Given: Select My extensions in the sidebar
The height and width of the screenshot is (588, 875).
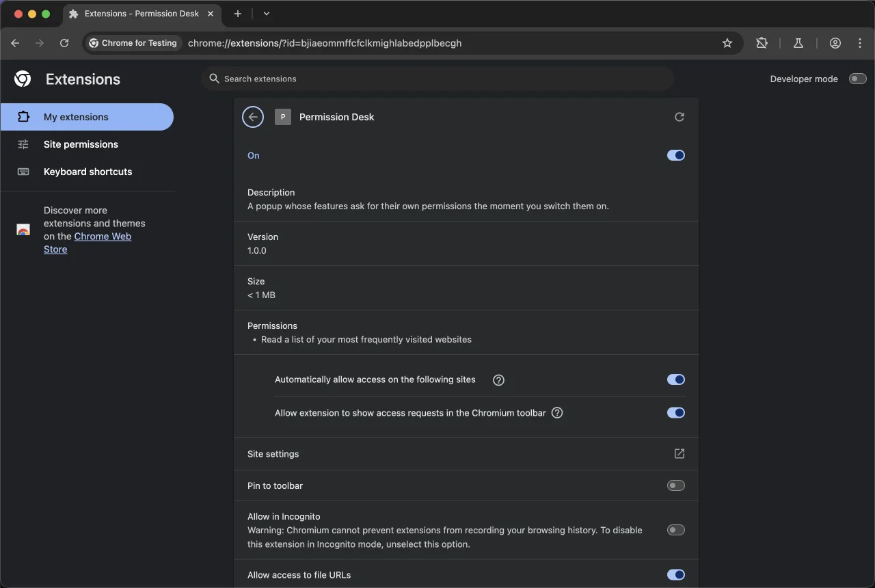Looking at the screenshot, I should tap(87, 117).
